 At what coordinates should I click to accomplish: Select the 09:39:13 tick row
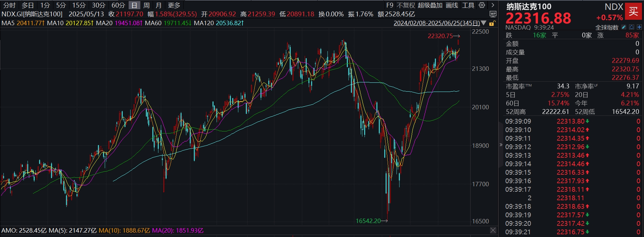click(x=573, y=155)
